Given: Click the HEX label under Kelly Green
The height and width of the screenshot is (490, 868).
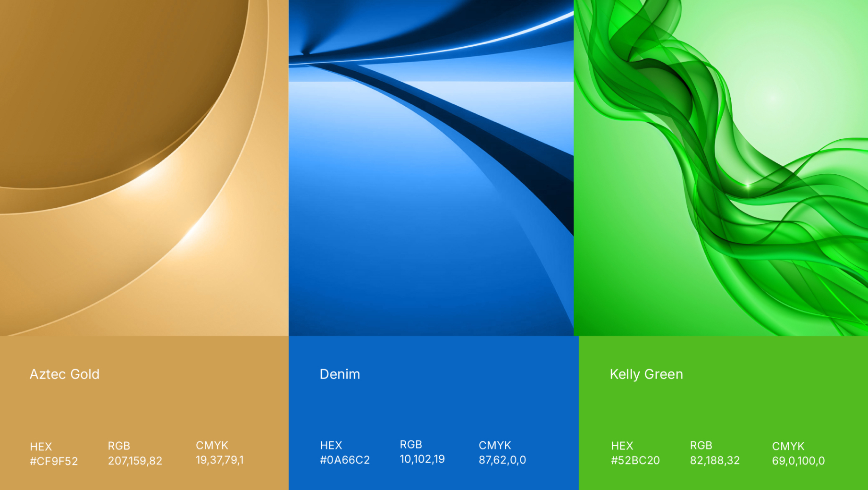Looking at the screenshot, I should [622, 446].
